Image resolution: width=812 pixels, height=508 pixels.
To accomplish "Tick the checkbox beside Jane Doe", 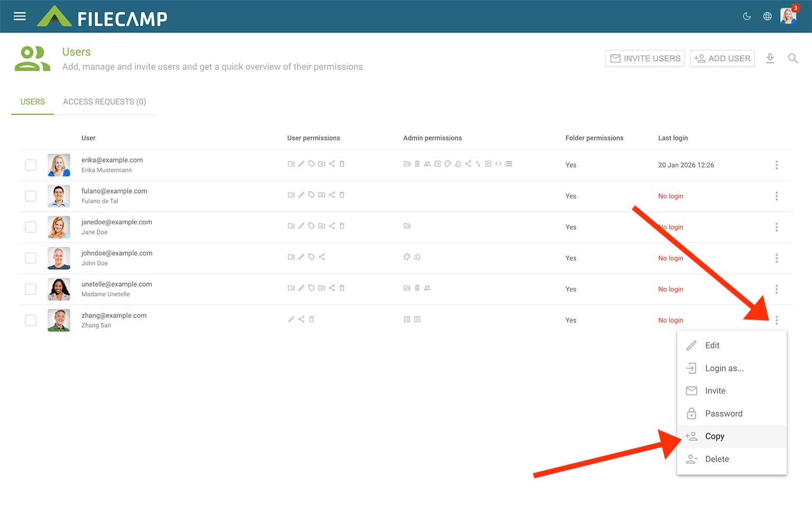I will pyautogui.click(x=31, y=227).
